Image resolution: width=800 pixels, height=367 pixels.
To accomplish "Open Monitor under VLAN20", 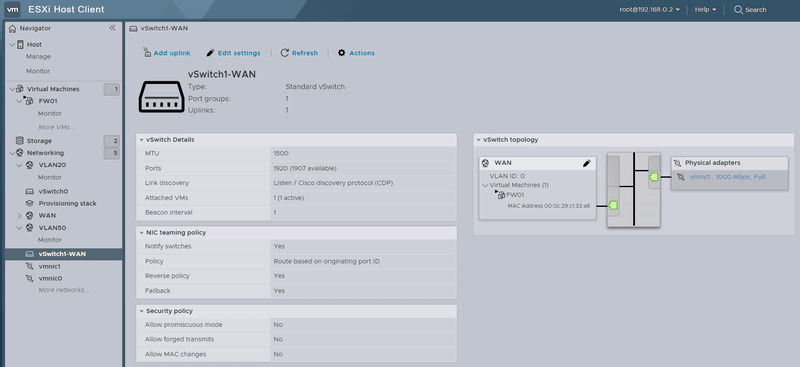I will coord(49,177).
